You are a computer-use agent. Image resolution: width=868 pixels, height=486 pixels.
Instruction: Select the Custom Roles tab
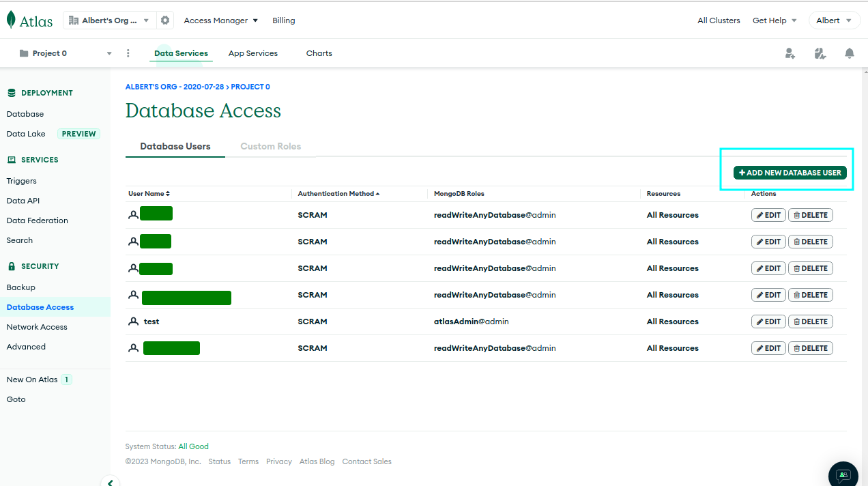(x=271, y=146)
